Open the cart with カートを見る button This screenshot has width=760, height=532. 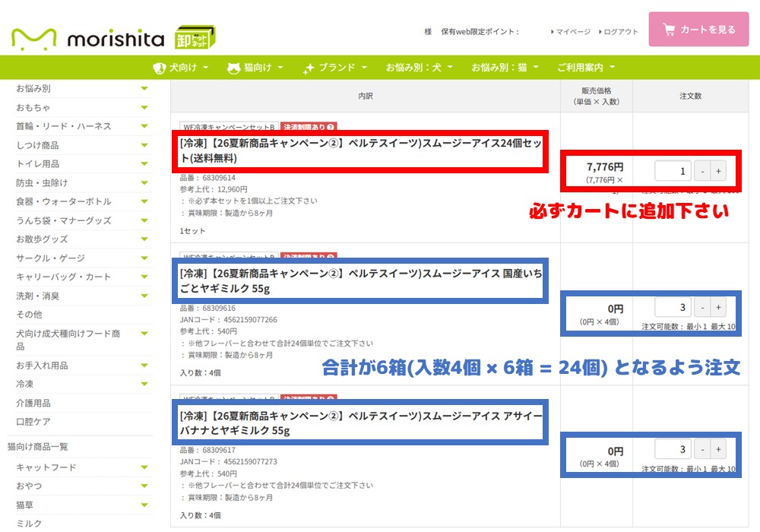point(698,30)
